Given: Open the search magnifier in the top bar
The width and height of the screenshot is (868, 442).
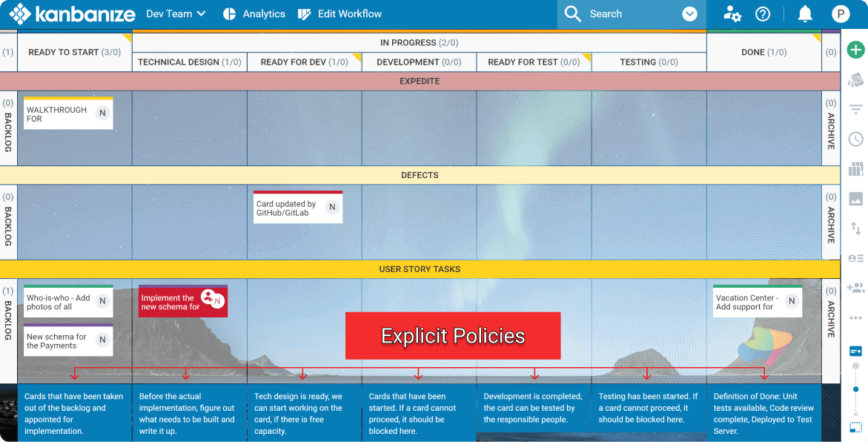Looking at the screenshot, I should (572, 13).
